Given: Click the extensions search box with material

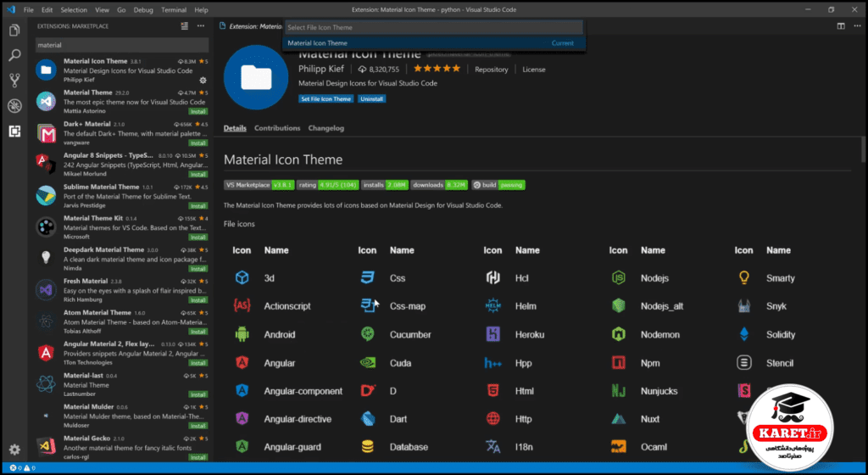Looking at the screenshot, I should (x=122, y=45).
